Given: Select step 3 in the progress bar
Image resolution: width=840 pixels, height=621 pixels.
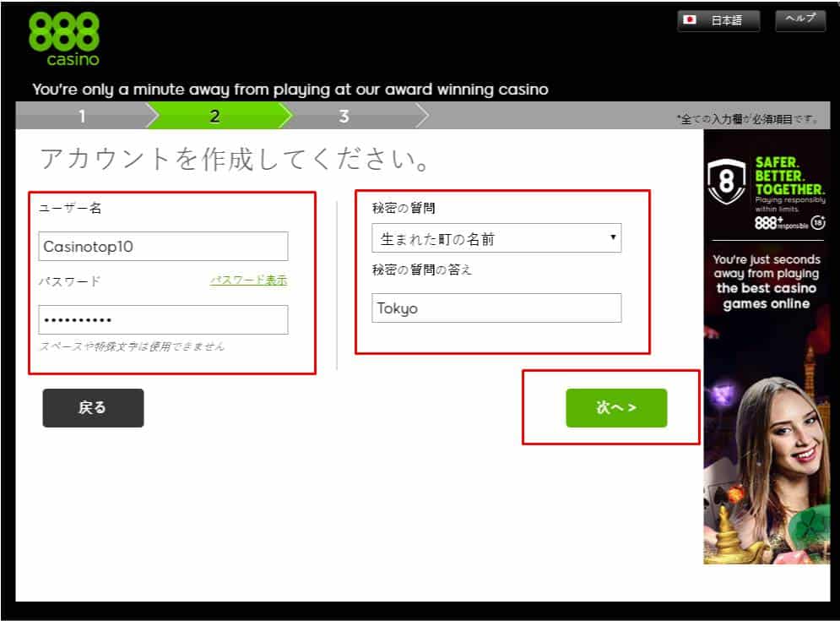Looking at the screenshot, I should 343,116.
